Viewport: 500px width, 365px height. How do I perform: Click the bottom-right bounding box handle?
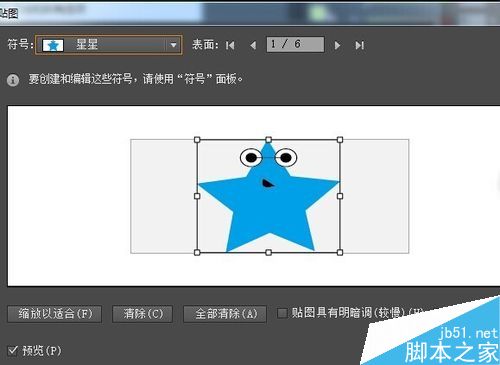tap(340, 253)
